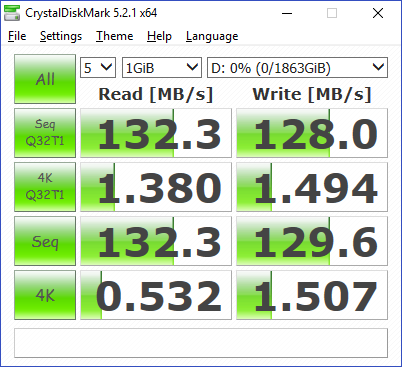Open the Language menu
402x367 pixels.
click(212, 36)
